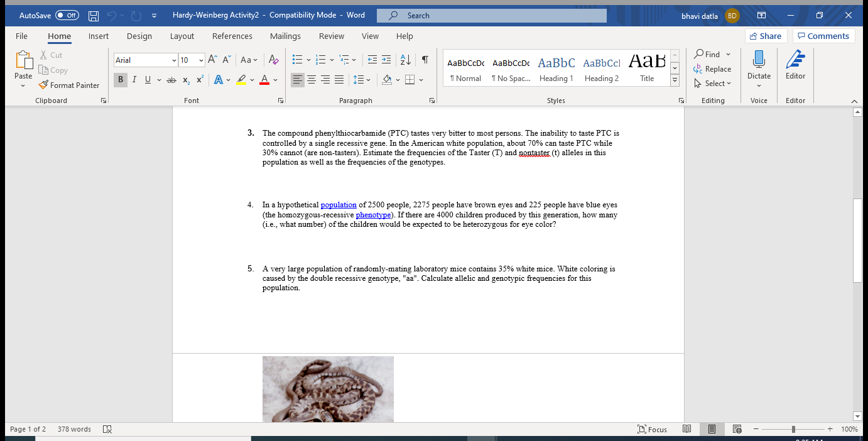The height and width of the screenshot is (441, 868).
Task: Open the Bullets list dropdown arrow
Action: 308,60
